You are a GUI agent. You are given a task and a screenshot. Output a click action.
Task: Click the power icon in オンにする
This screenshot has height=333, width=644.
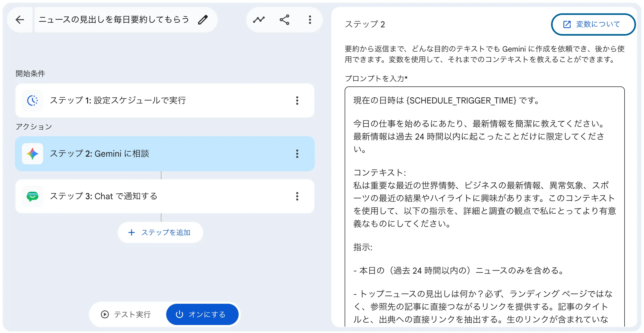click(x=180, y=314)
